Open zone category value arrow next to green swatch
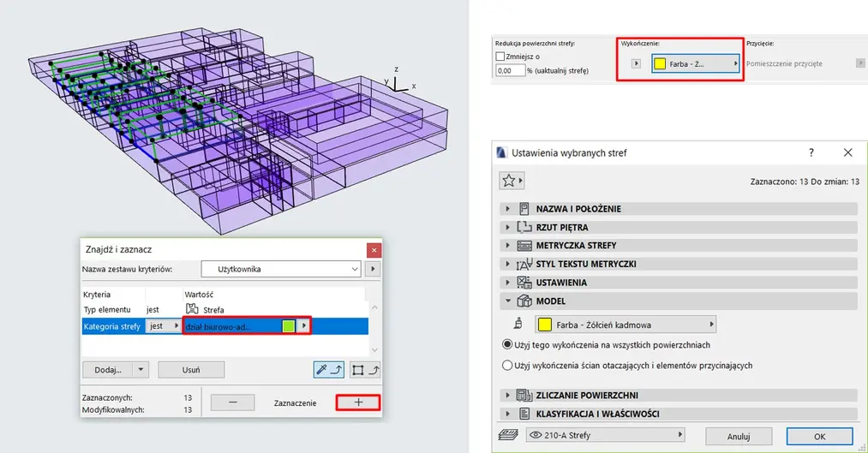 coord(304,325)
